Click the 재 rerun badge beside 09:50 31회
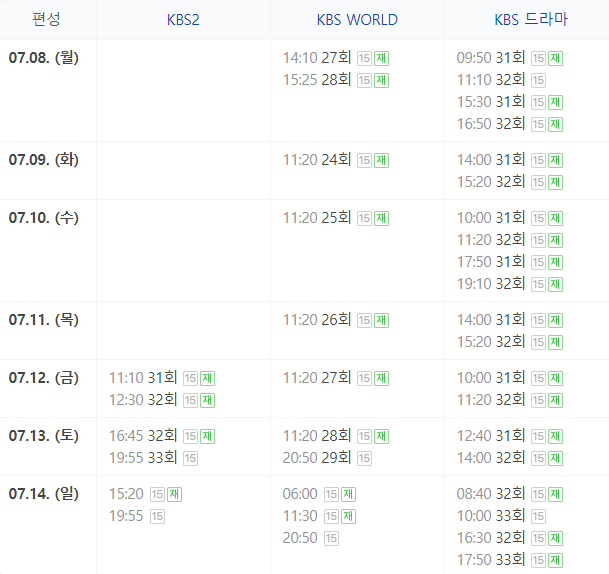Viewport: 609px width, 574px height. [555, 59]
